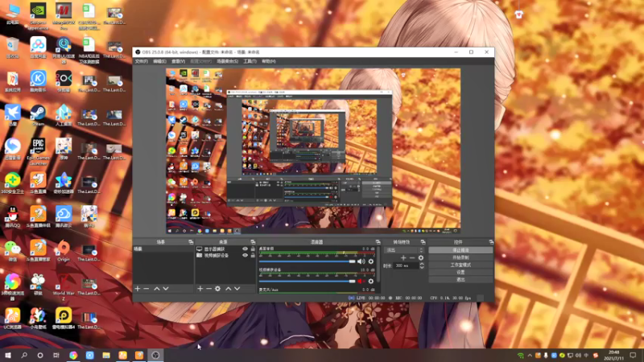
Task: Add a transition with plus button
Action: tap(403, 257)
